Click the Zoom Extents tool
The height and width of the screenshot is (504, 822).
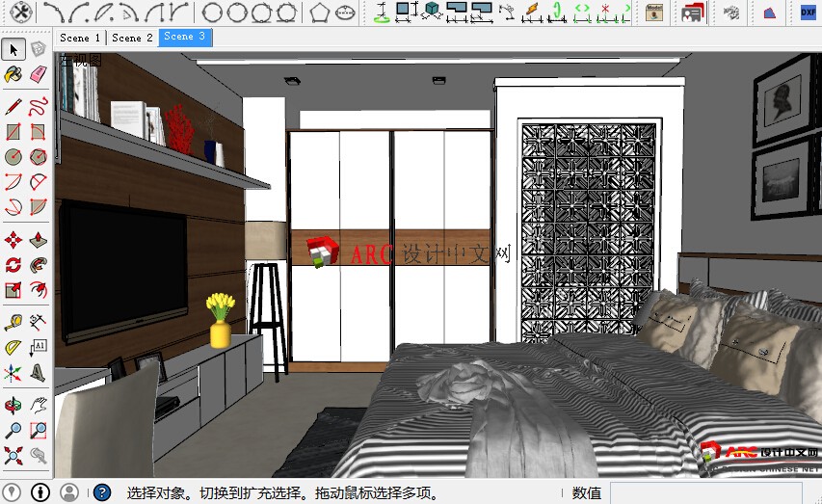tap(13, 455)
